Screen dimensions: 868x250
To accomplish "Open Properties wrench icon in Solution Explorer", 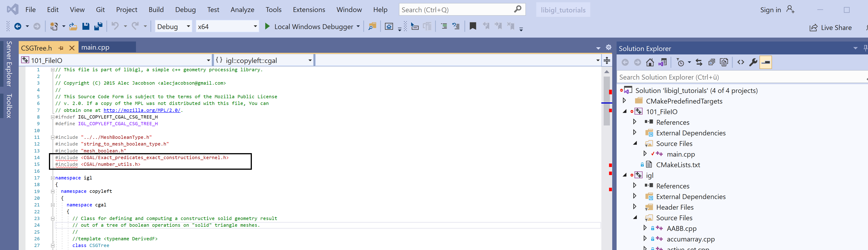I will 753,62.
